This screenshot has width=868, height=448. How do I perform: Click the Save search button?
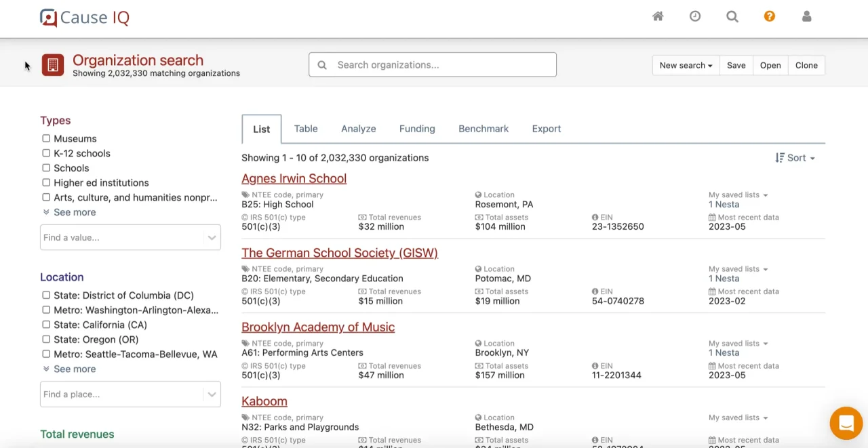(736, 65)
